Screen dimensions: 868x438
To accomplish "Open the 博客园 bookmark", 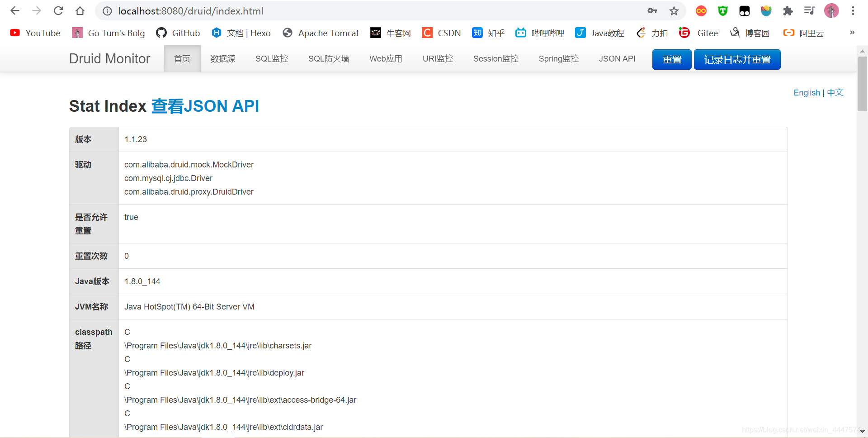I will [750, 33].
